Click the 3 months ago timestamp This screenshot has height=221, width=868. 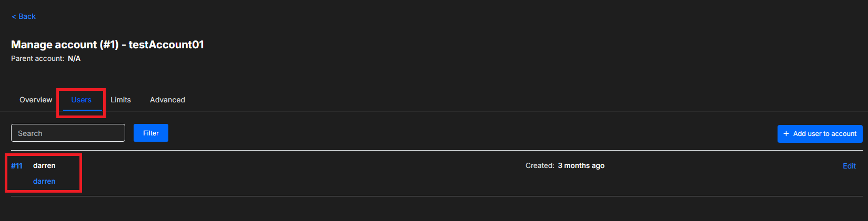click(581, 165)
